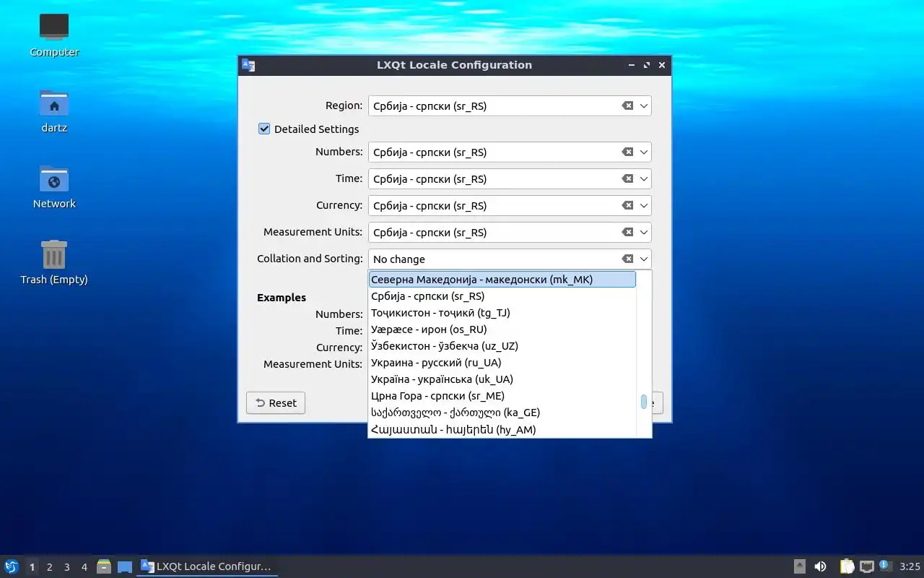Click the locale list scrollbar handle
This screenshot has height=578, width=924.
pos(644,402)
